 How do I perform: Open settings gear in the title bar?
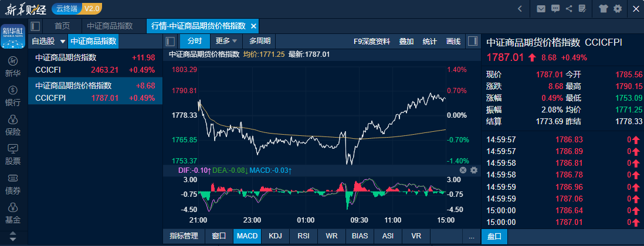pos(618,9)
